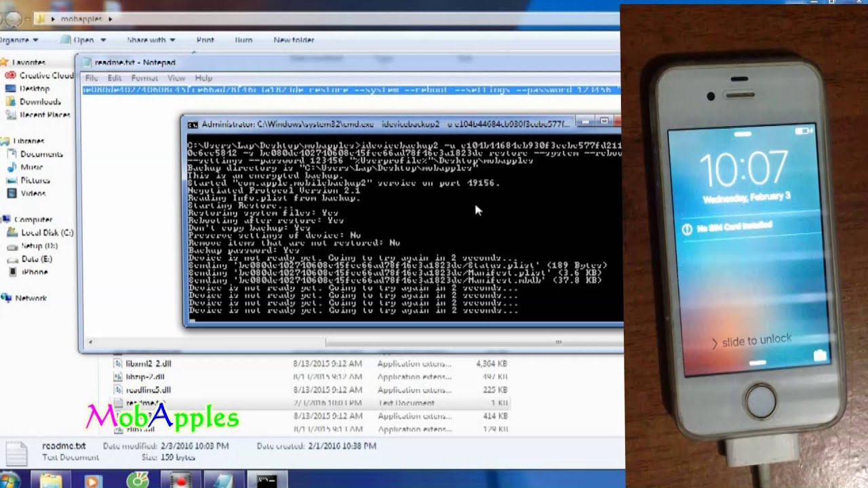Click Print in the Explorer toolbar
The width and height of the screenshot is (868, 488).
205,40
